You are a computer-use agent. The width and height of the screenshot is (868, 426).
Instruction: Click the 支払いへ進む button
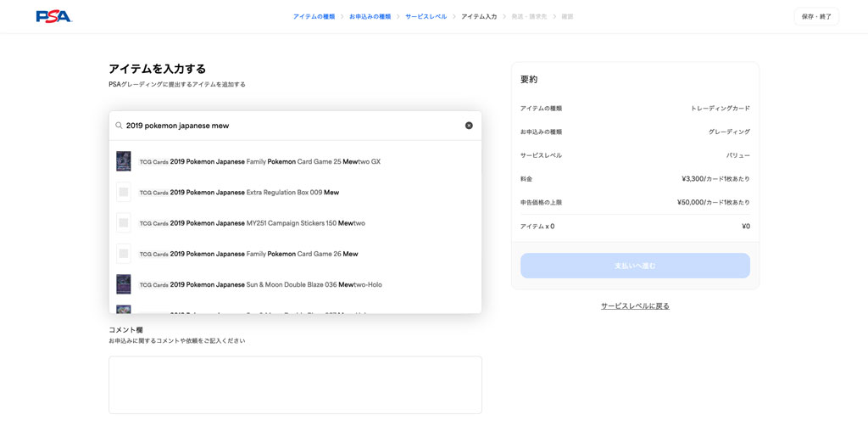[635, 266]
